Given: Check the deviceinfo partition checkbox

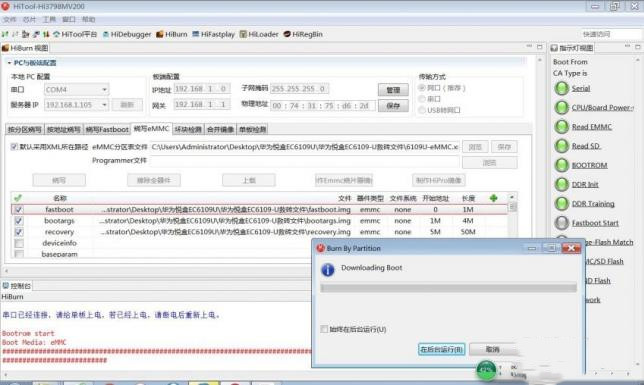Looking at the screenshot, I should click(18, 243).
